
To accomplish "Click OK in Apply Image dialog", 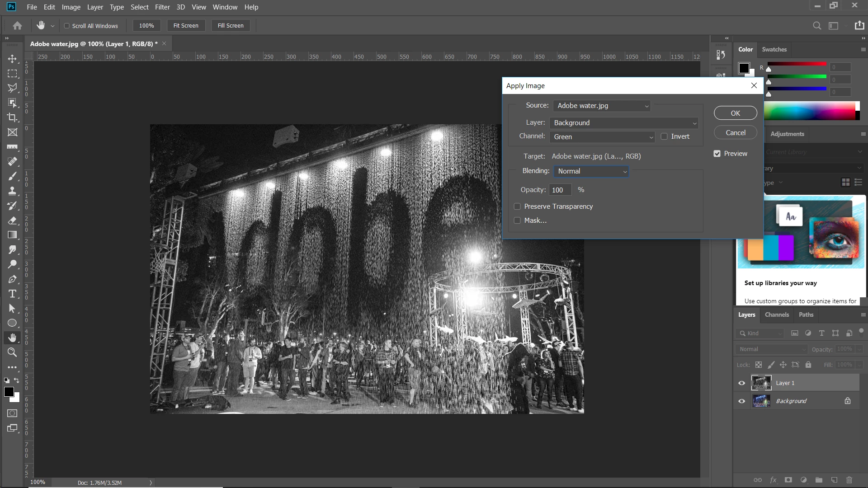I will coord(735,113).
